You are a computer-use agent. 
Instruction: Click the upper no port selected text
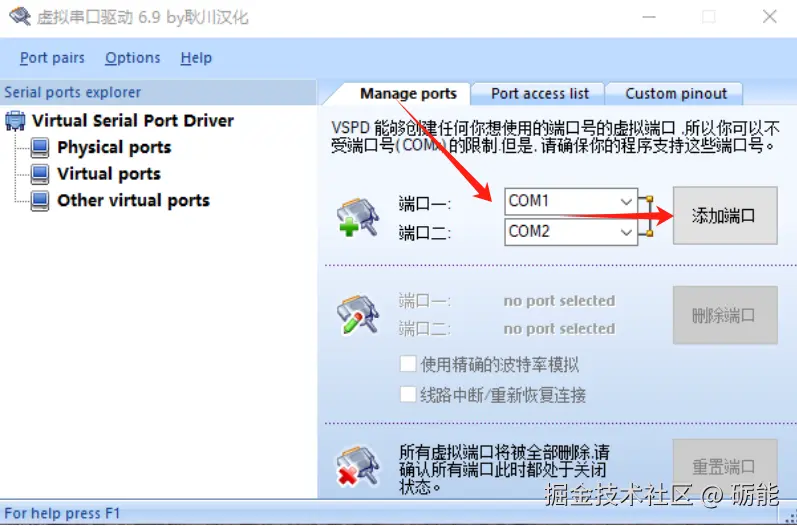[x=559, y=301]
